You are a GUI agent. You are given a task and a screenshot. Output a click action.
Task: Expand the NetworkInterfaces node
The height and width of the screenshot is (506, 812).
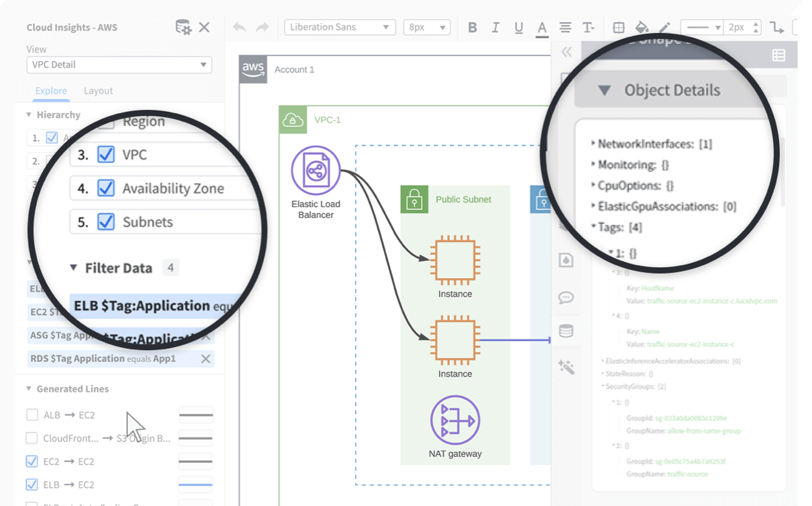(593, 144)
